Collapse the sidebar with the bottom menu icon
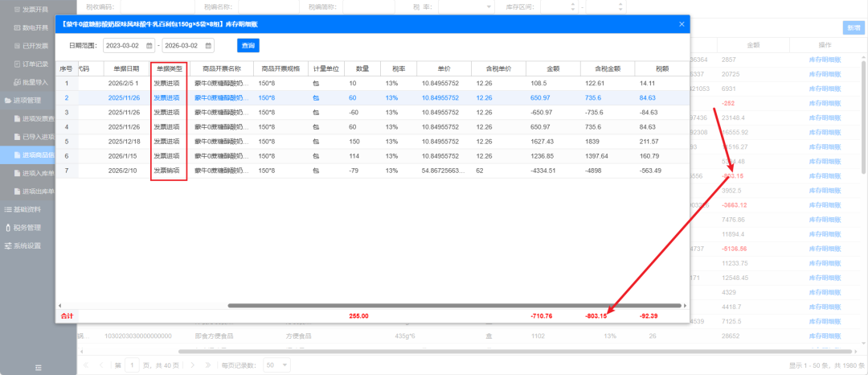Screen dimensions: 868x375 point(39,367)
